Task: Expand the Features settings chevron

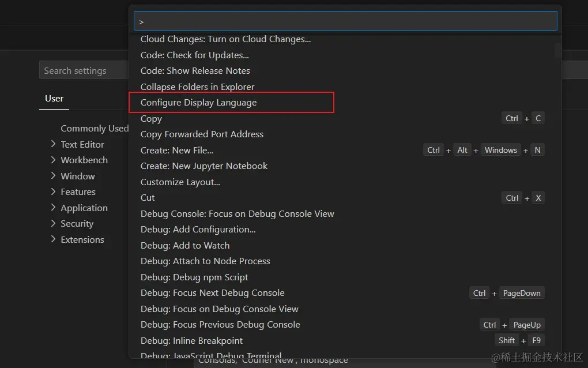Action: coord(53,191)
